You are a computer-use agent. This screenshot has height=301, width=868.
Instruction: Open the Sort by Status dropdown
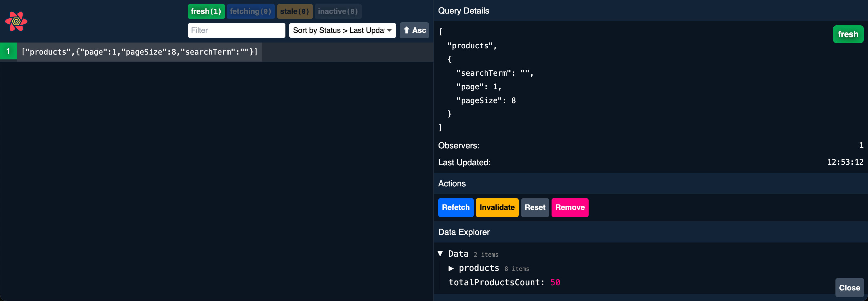click(x=342, y=30)
